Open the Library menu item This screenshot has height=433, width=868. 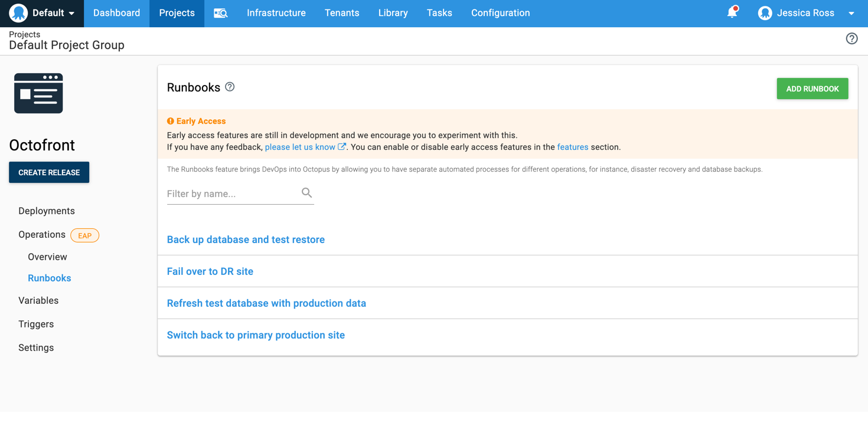[393, 13]
